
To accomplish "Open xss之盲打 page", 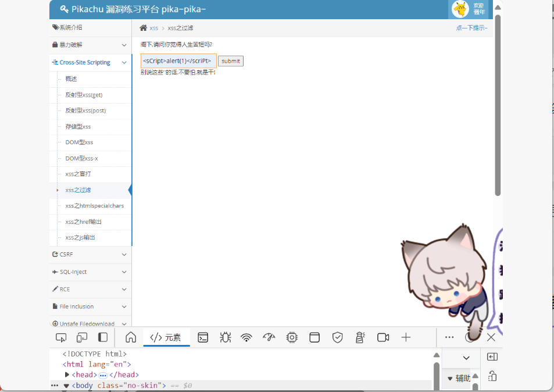I will pyautogui.click(x=78, y=174).
